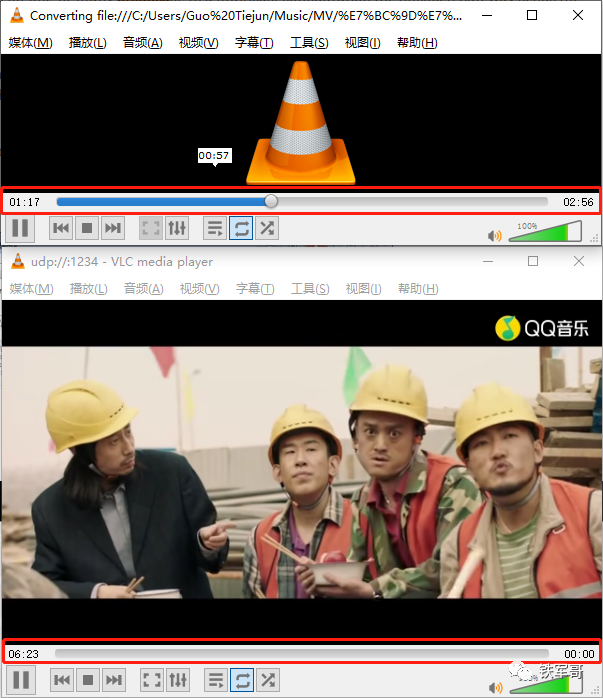Open 工具(S) menu in Converting window
Viewport: 603px width, 698px height.
coord(309,43)
